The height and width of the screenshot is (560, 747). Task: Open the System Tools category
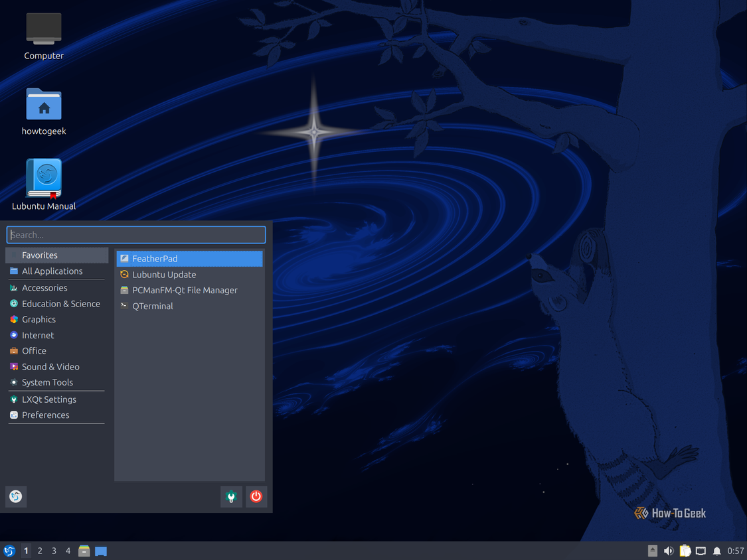[x=56, y=382]
